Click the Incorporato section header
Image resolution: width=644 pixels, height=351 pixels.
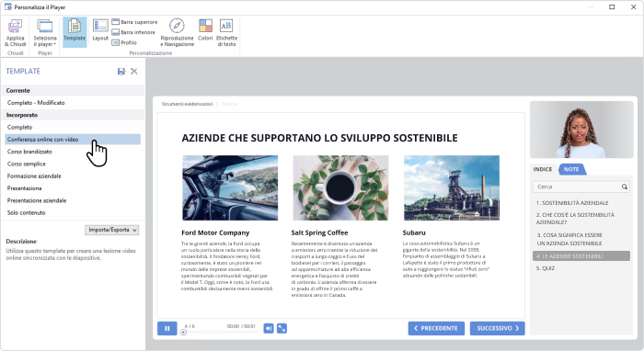[73, 115]
